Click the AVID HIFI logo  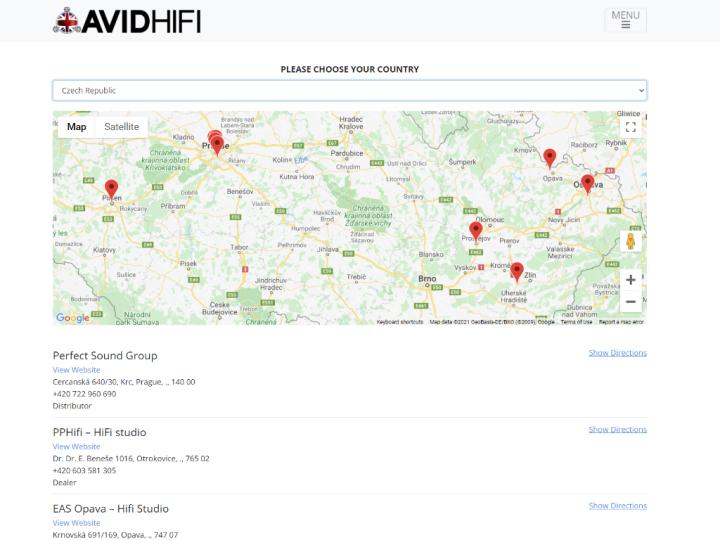coord(127,21)
